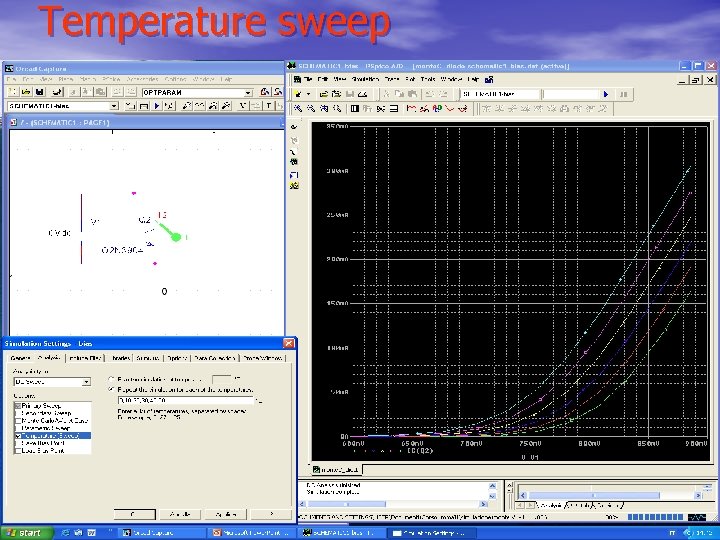Click the Annulla (cancel) button

pyautogui.click(x=180, y=514)
